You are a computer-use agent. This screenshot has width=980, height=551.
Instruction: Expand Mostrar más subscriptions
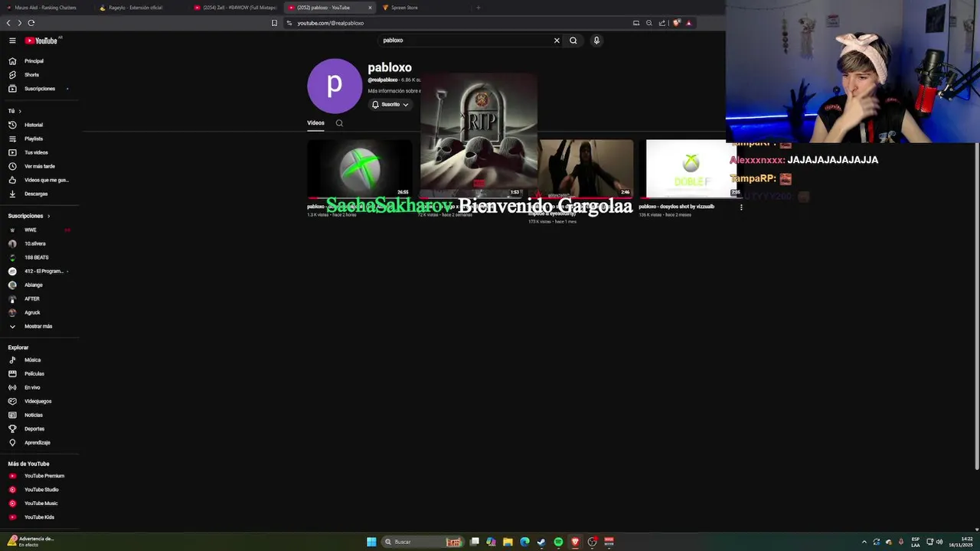pyautogui.click(x=38, y=326)
